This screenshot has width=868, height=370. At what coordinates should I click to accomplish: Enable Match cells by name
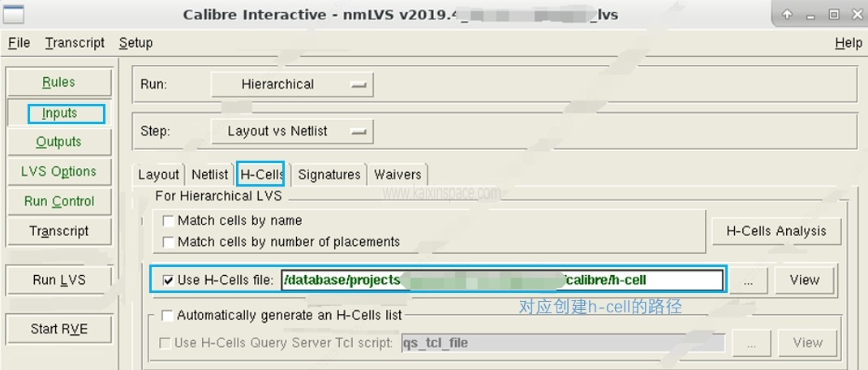(168, 221)
